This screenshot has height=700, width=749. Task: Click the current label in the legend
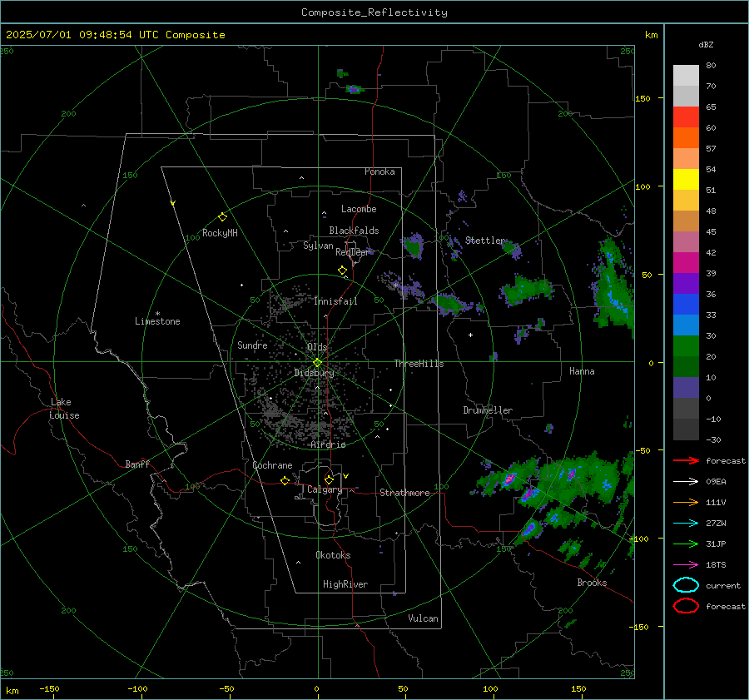pos(723,585)
